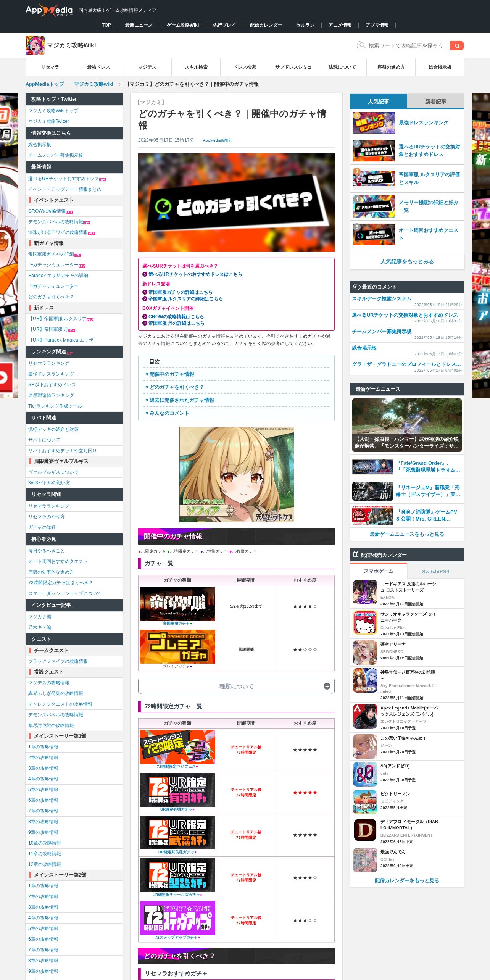Click the Fate/Grand Order news thumbnail
This screenshot has height=980, width=490.
[372, 467]
